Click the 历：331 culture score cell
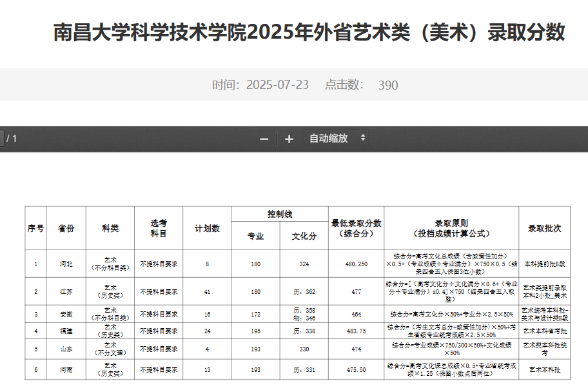The image size is (588, 390). (x=304, y=370)
